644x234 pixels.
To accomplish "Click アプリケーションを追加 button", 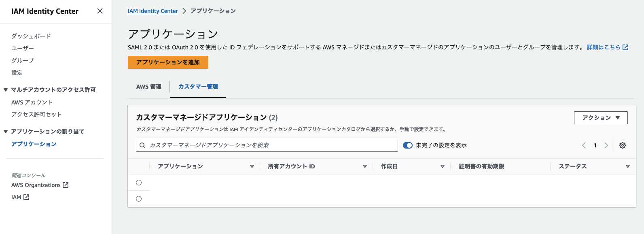I will (x=168, y=62).
